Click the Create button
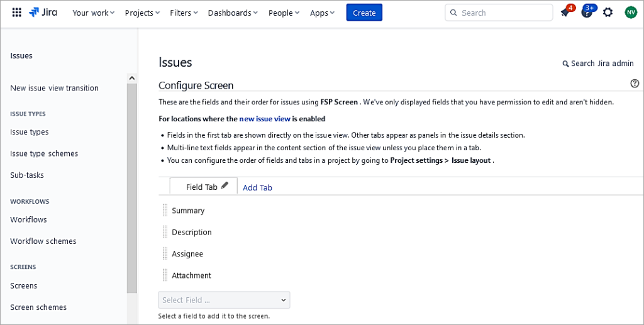Screen dimensions: 644x325 click(364, 13)
